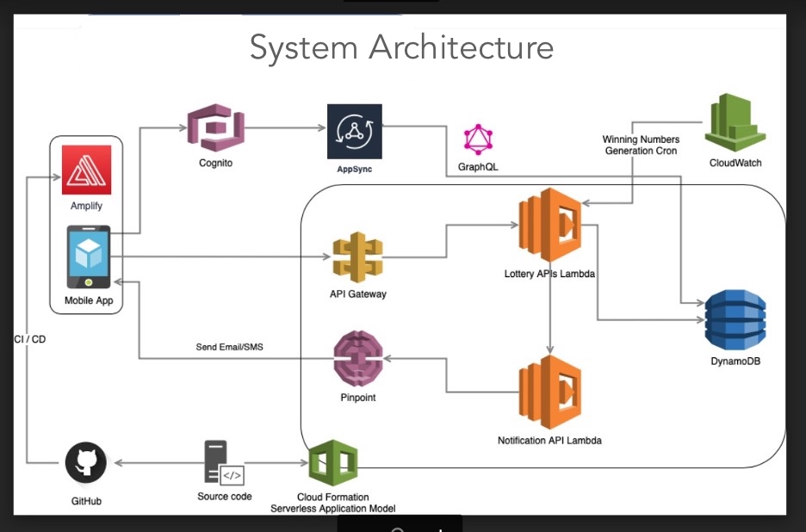
Task: Click the Cognito label
Action: point(216,163)
